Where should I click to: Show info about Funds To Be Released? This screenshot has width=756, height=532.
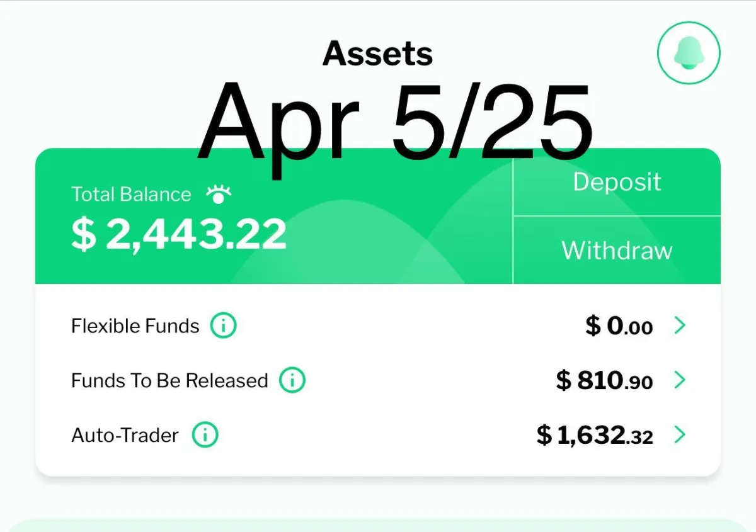tap(292, 381)
